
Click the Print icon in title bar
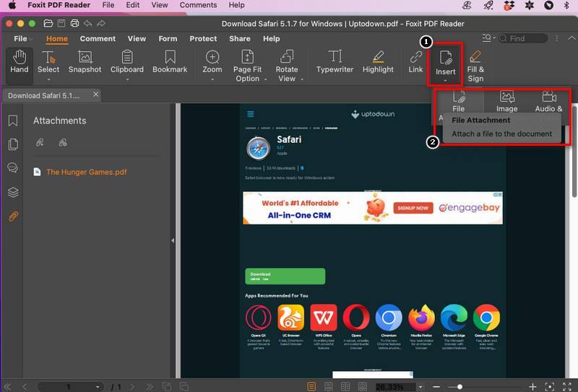pos(74,23)
